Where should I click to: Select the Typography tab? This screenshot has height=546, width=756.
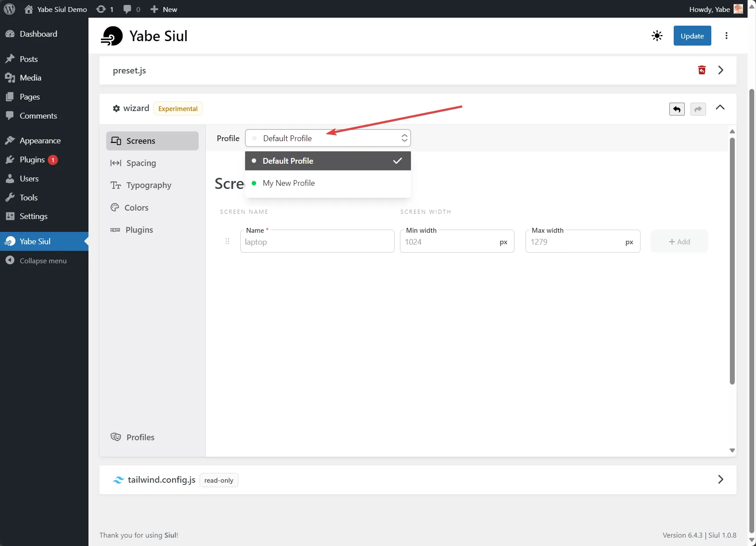coord(152,185)
